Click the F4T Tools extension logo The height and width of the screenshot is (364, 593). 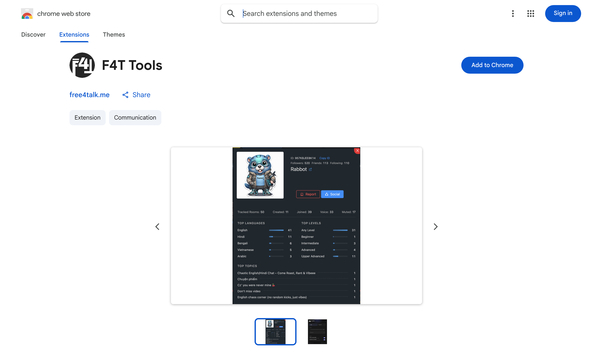point(82,65)
